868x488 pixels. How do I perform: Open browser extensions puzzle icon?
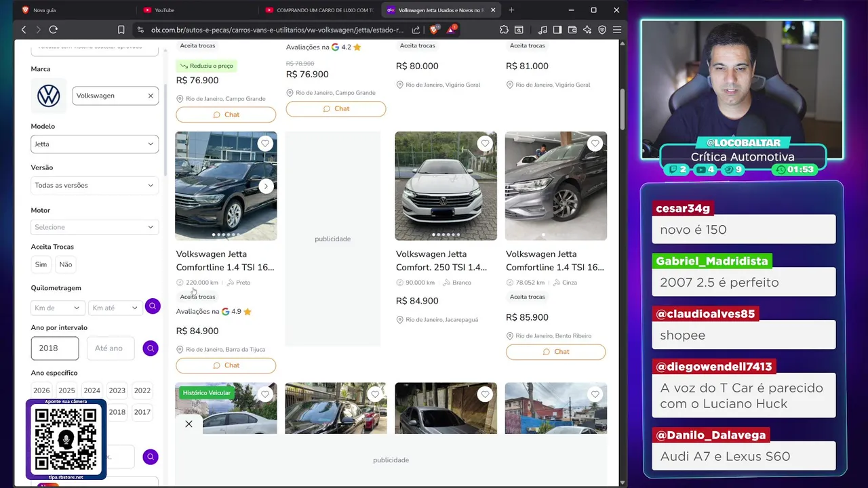click(x=504, y=30)
